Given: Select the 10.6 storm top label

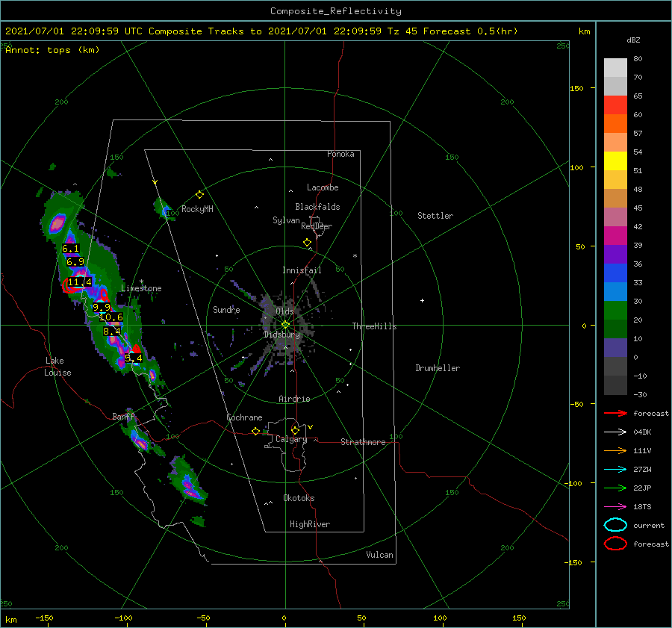Looking at the screenshot, I should (x=111, y=317).
